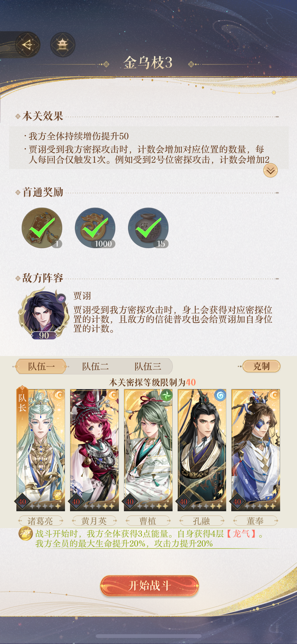Select the 曹植 character card
The width and height of the screenshot is (297, 644).
tap(148, 450)
